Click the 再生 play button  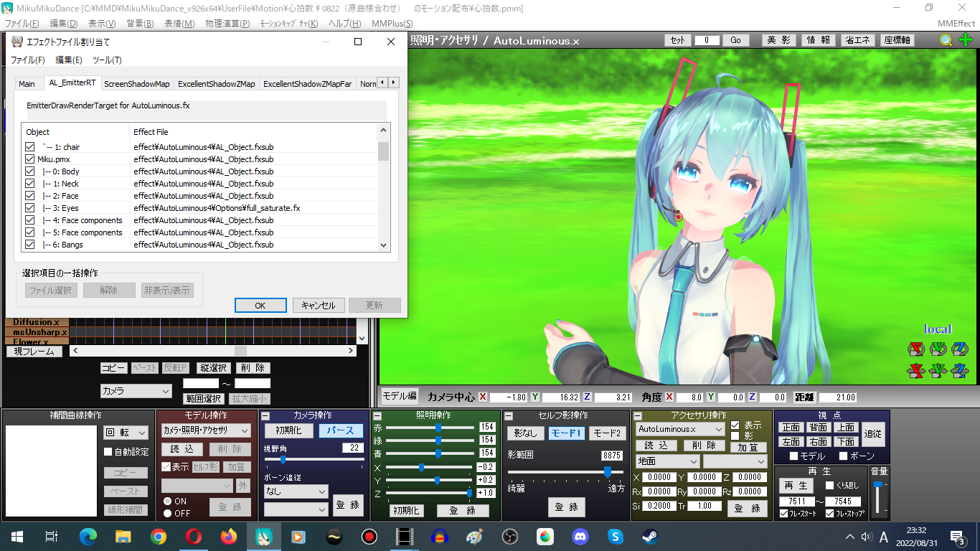tap(796, 486)
